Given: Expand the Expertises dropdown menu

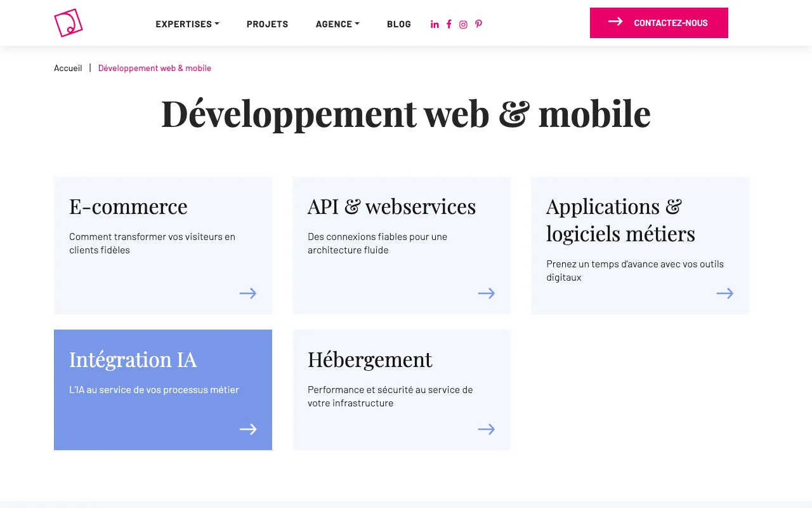Looking at the screenshot, I should point(187,24).
